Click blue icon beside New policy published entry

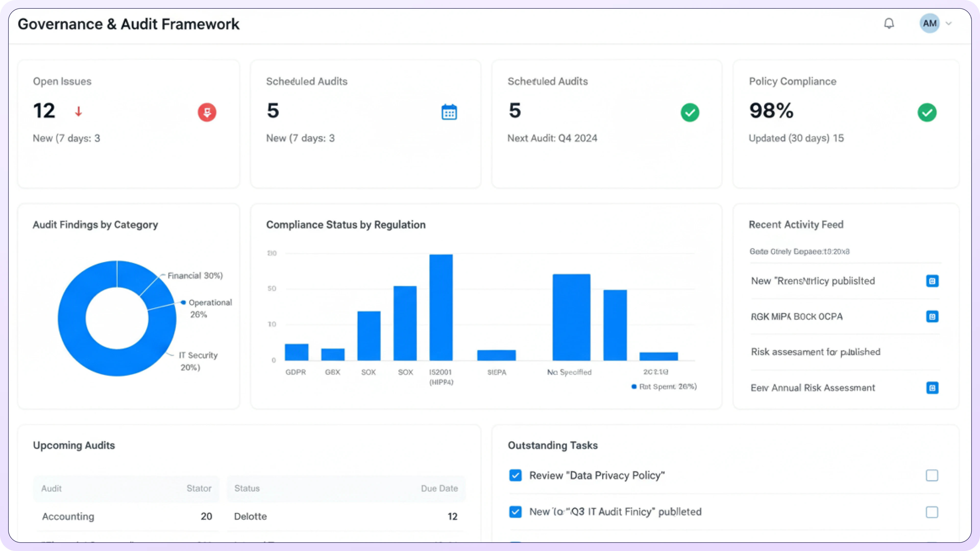[x=932, y=281]
